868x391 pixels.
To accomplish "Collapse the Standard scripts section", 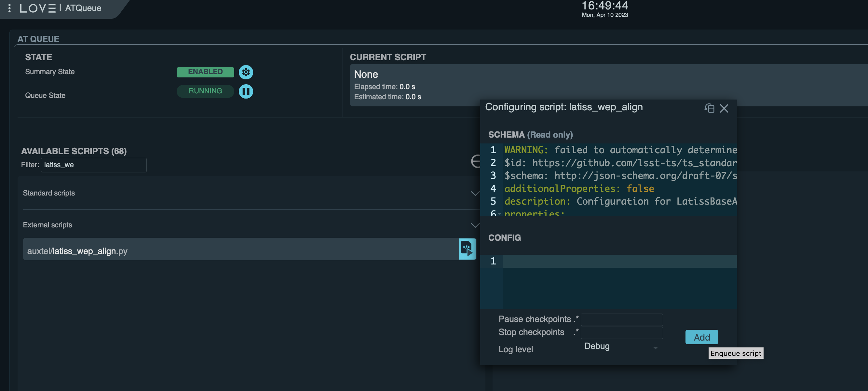I will coord(475,193).
